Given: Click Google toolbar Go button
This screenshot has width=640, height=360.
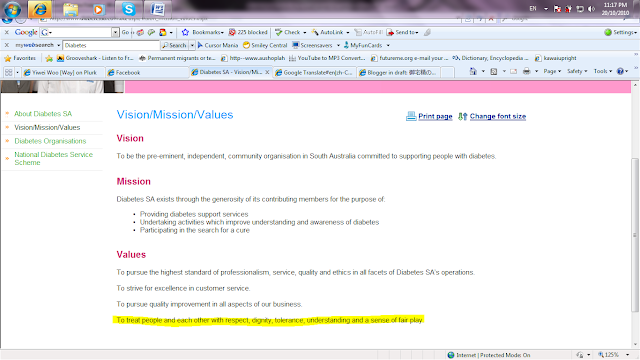Looking at the screenshot, I should coord(125,32).
